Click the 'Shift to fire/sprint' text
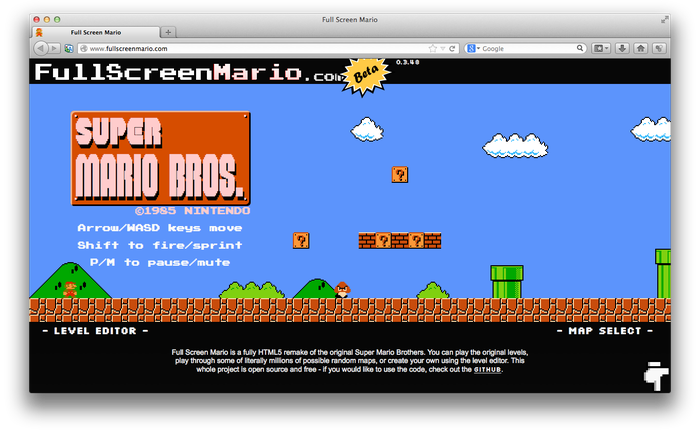 (160, 245)
